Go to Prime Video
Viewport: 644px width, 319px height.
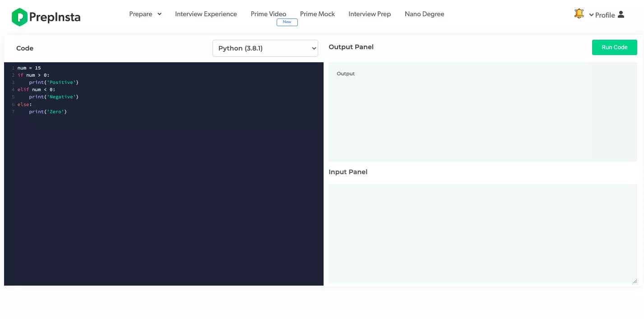(268, 14)
